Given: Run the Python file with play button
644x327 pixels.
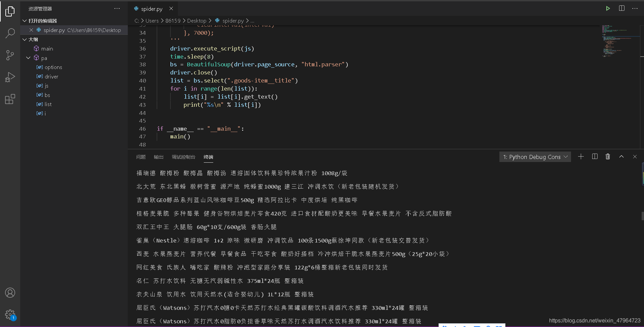Looking at the screenshot, I should (x=608, y=8).
